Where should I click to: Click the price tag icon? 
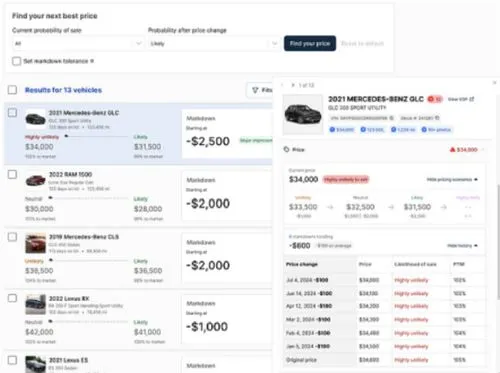(286, 149)
